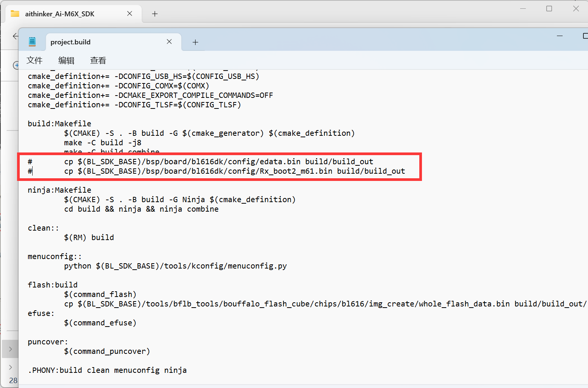
Task: Open the 编辑 menu
Action: 66,60
